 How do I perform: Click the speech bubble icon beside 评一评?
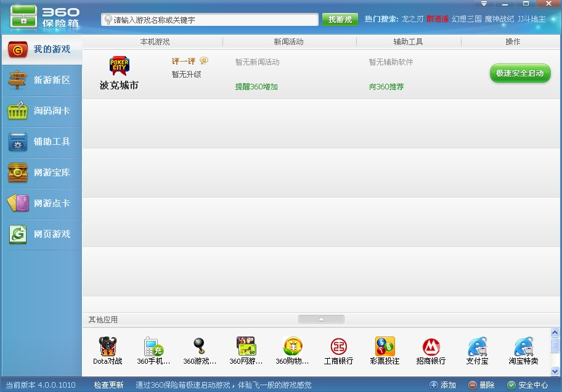pos(204,60)
